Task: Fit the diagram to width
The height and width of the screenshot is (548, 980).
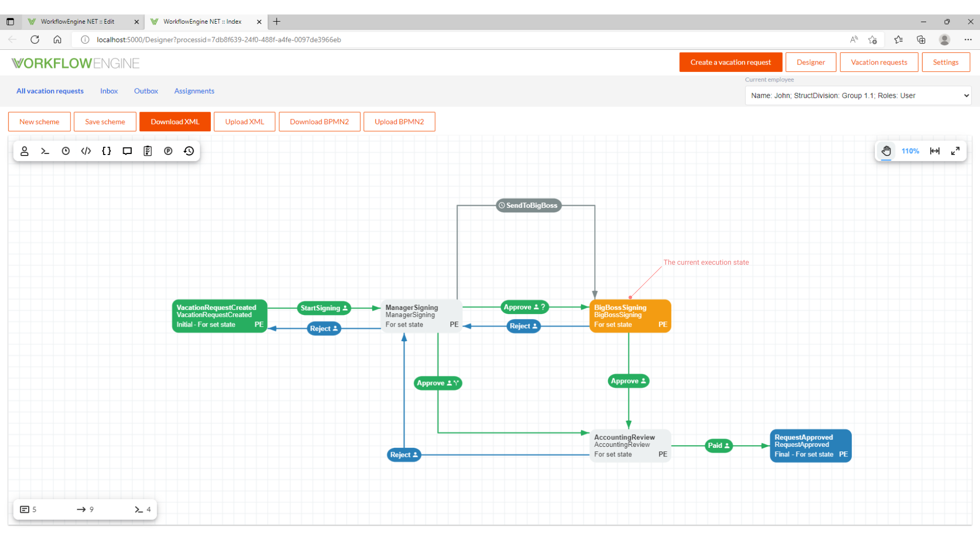Action: click(934, 150)
